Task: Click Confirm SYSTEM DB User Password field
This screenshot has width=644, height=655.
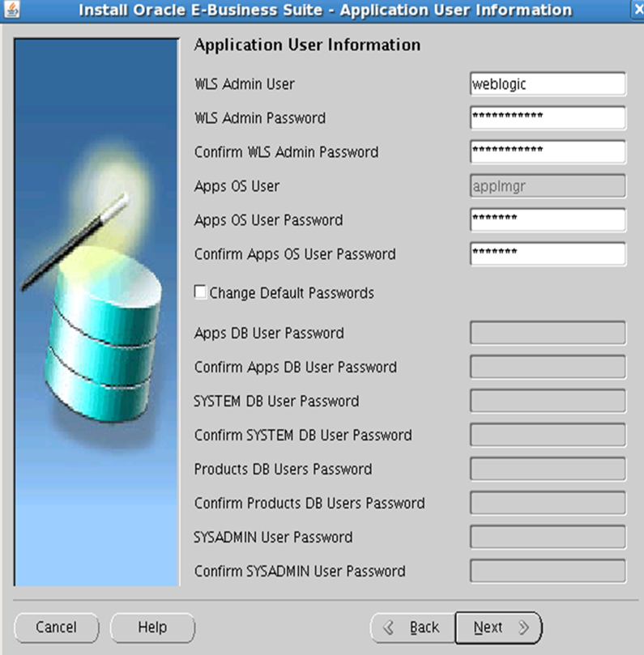Action: pyautogui.click(x=548, y=435)
